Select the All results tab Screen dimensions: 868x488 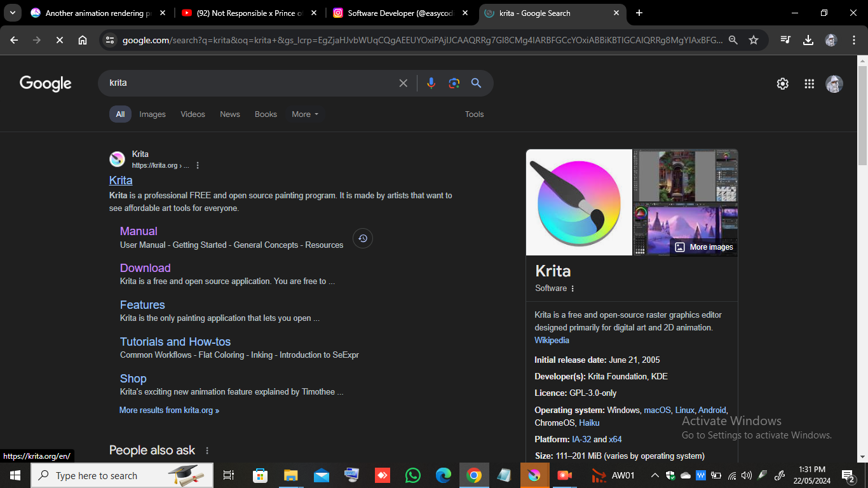[x=120, y=114]
